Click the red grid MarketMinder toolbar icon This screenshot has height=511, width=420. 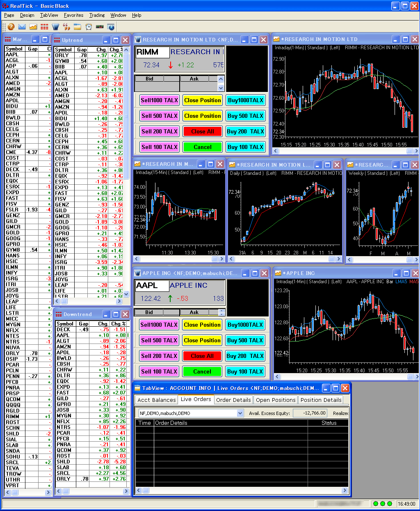tap(44, 27)
